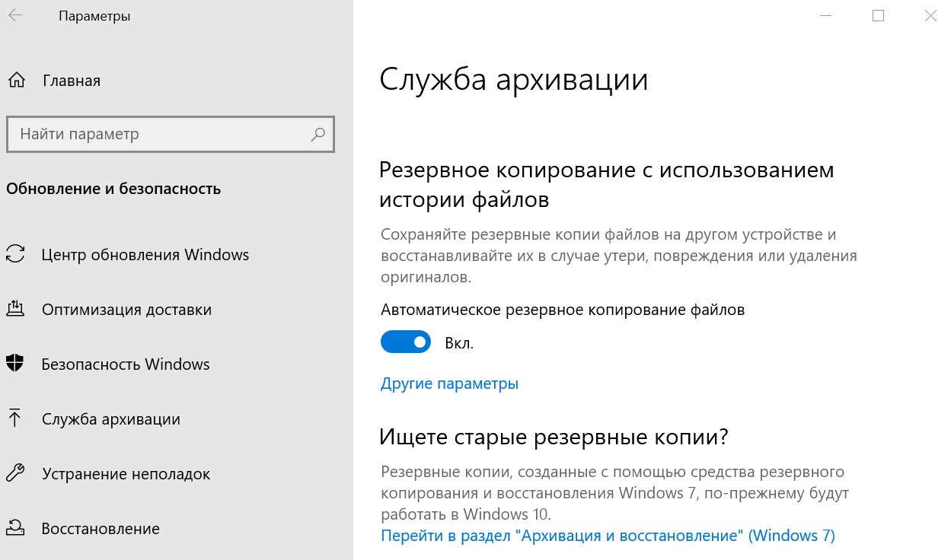
Task: Click the Параметры window title
Action: [x=94, y=16]
